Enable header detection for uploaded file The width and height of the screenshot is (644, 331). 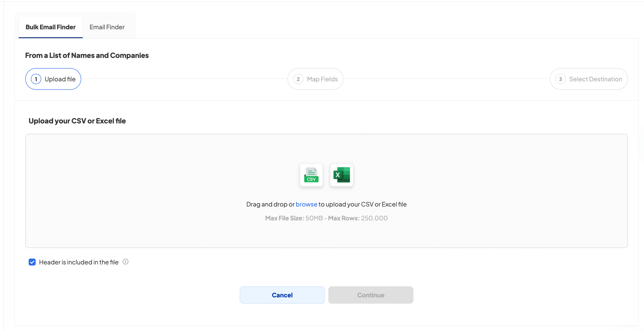click(x=32, y=262)
